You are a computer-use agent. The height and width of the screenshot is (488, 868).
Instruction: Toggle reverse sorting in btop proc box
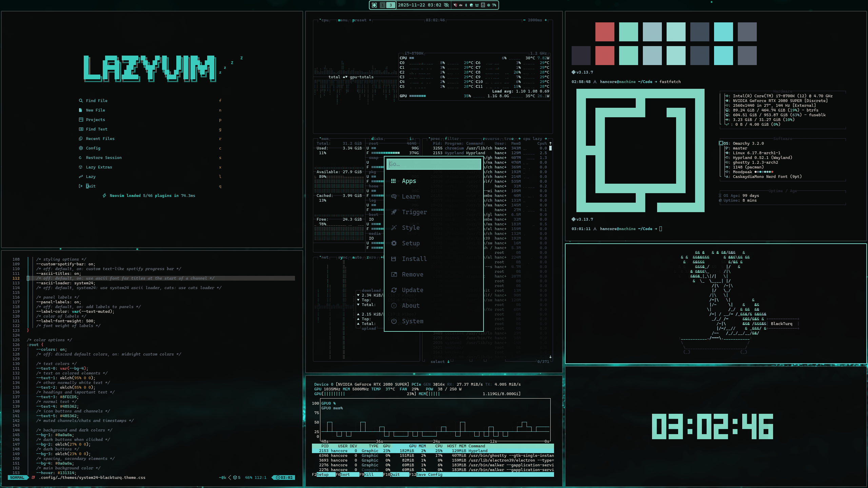click(x=491, y=139)
